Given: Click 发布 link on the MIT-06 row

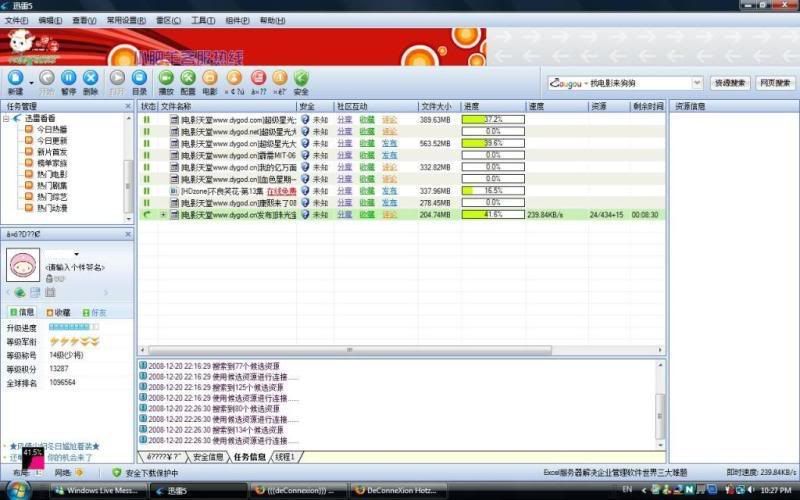Looking at the screenshot, I should [x=389, y=155].
